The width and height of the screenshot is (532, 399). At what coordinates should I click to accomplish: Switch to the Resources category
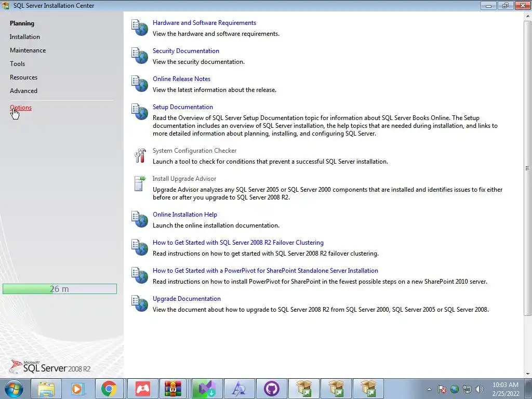tap(23, 77)
